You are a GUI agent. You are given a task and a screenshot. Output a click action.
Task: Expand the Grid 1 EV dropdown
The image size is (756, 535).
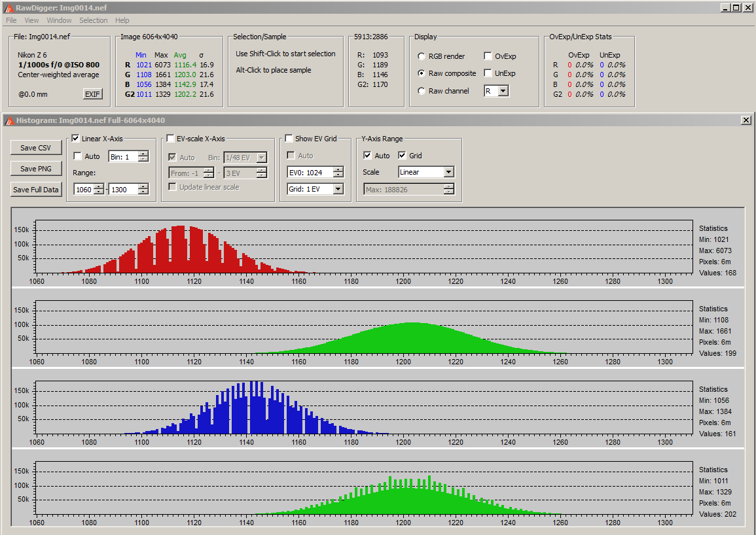coord(338,189)
